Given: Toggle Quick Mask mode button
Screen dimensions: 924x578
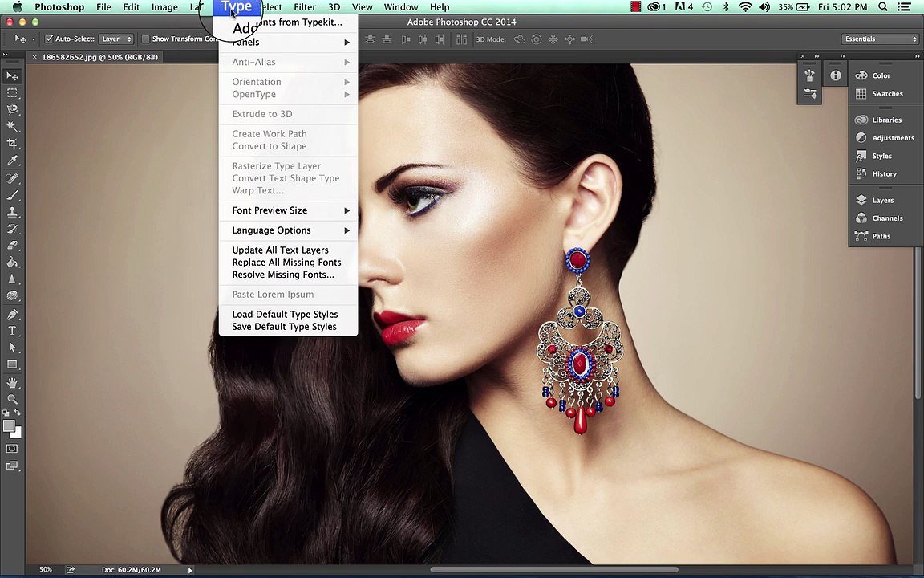Looking at the screenshot, I should tap(12, 449).
